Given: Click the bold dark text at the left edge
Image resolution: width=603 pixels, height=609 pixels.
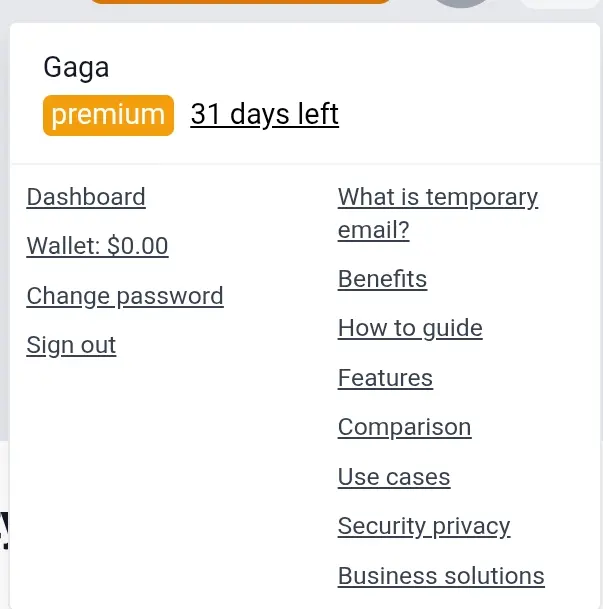Looking at the screenshot, I should pos(4,531).
